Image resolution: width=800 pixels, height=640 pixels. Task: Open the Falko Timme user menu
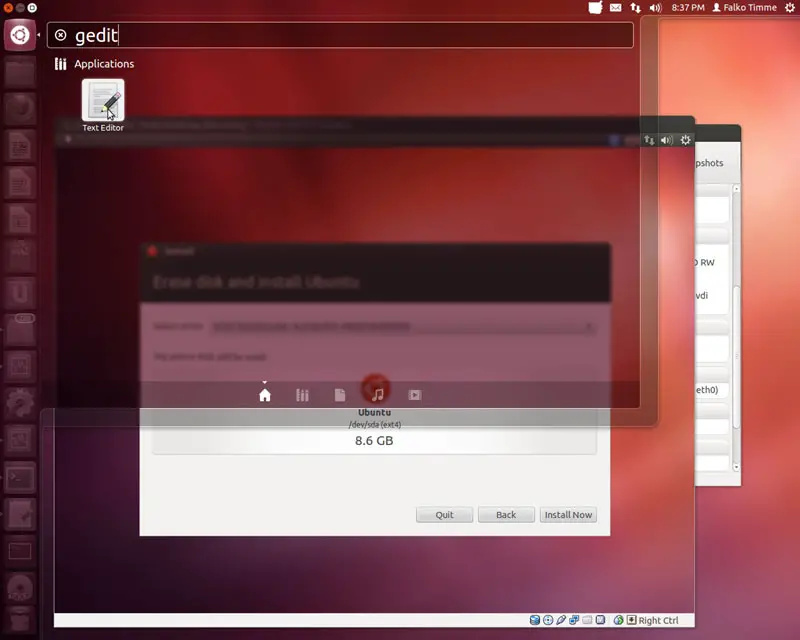pyautogui.click(x=744, y=8)
